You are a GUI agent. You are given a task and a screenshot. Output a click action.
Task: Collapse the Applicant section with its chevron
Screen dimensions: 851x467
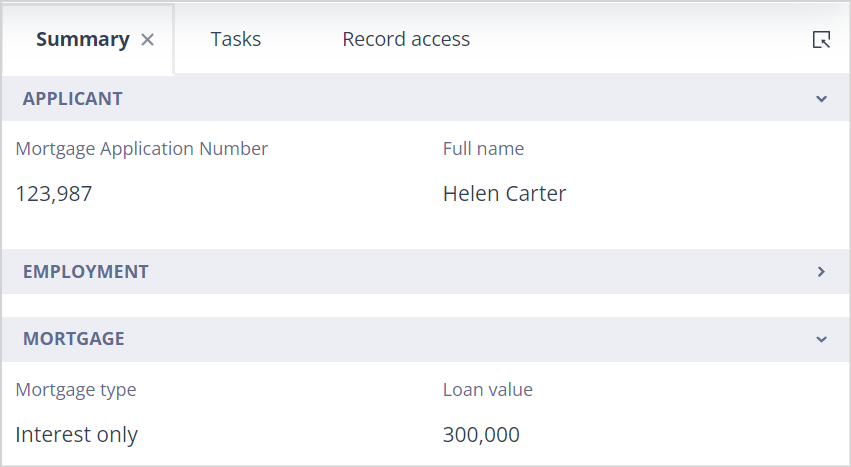tap(821, 99)
